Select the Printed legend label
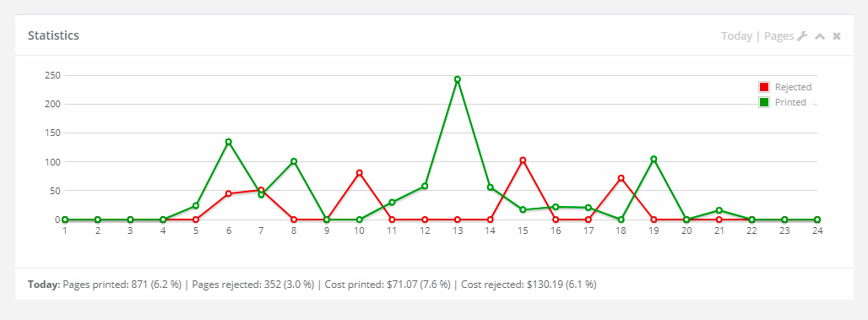Screen dimensions: 868x320 point(790,102)
